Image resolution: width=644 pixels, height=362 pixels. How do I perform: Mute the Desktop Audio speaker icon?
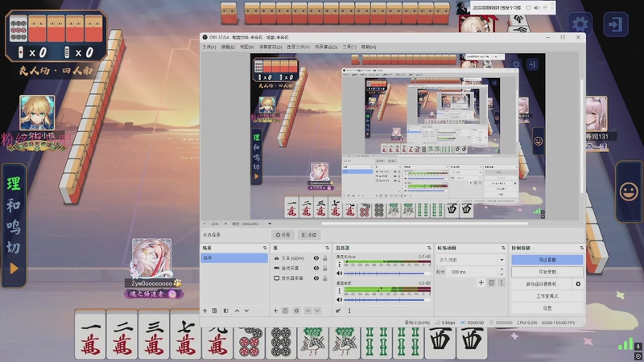click(339, 299)
